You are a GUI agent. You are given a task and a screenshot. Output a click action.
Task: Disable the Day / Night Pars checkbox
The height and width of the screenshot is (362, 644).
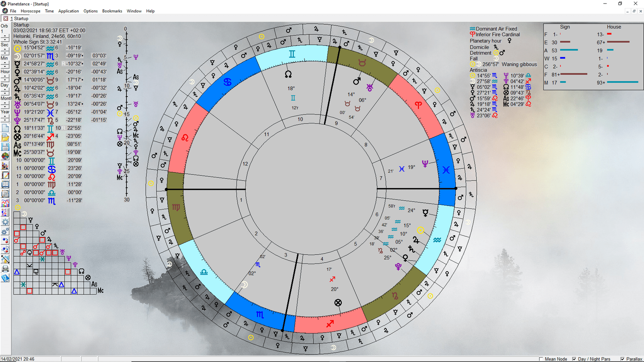click(573, 359)
